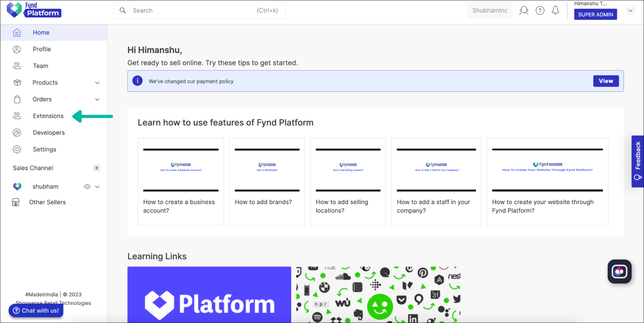The image size is (644, 323).
Task: Open Developers using its sidebar icon
Action: click(x=17, y=132)
